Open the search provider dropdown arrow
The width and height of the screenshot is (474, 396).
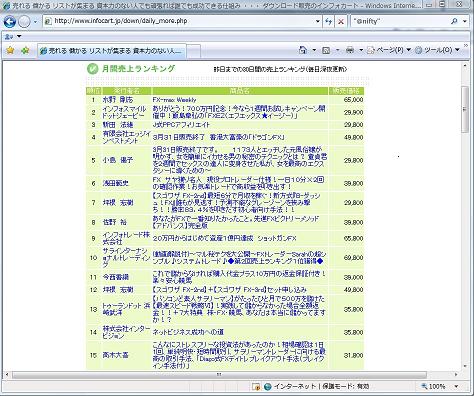coord(465,21)
